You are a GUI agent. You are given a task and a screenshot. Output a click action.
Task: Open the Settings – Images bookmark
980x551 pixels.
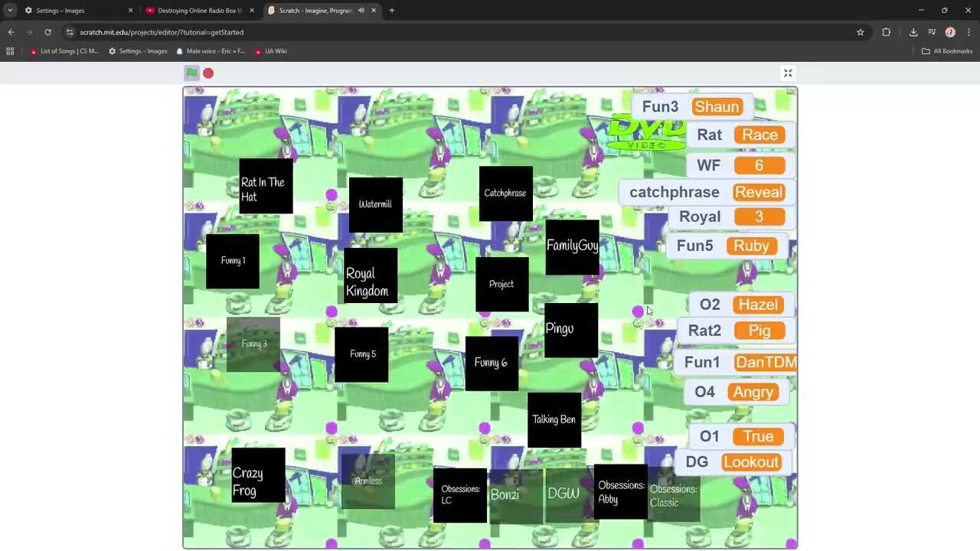[x=138, y=51]
